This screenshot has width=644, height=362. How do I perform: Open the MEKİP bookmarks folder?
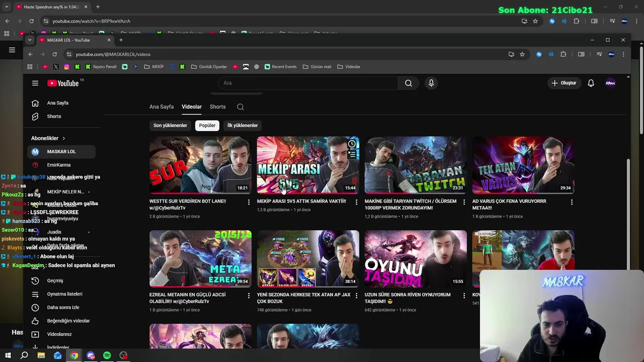coord(154,66)
